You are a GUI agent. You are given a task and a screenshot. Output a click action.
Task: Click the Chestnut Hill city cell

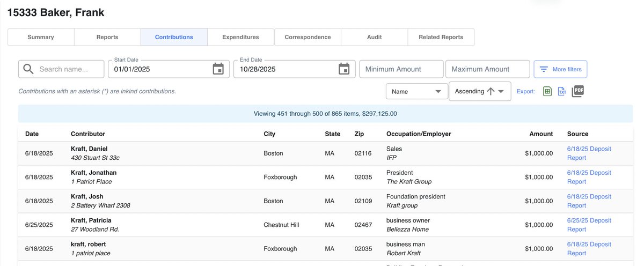(281, 225)
